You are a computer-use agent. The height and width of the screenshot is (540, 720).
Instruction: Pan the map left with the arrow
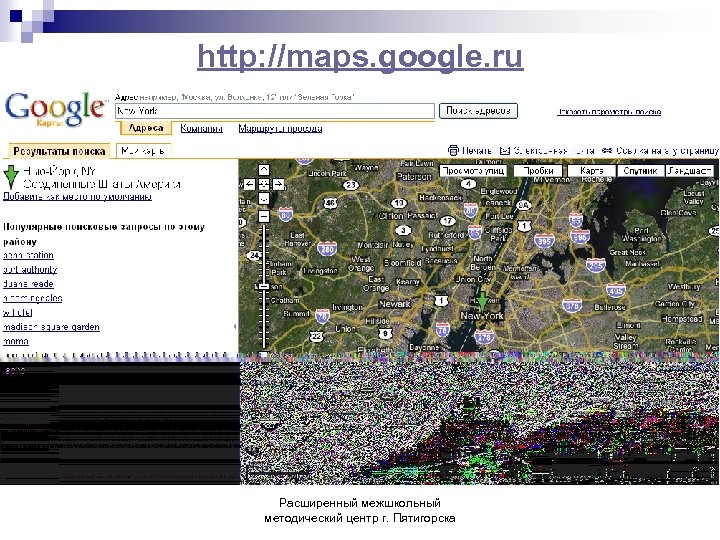(x=249, y=184)
